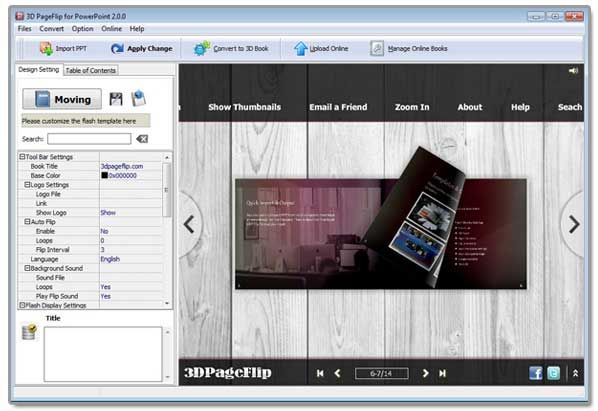Open the Convert menu

51,29
